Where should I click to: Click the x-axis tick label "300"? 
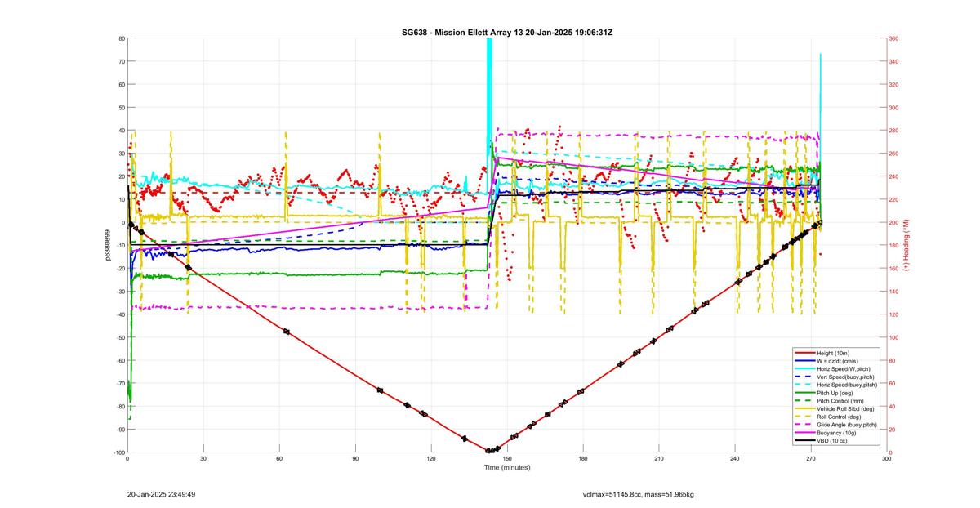click(x=887, y=459)
